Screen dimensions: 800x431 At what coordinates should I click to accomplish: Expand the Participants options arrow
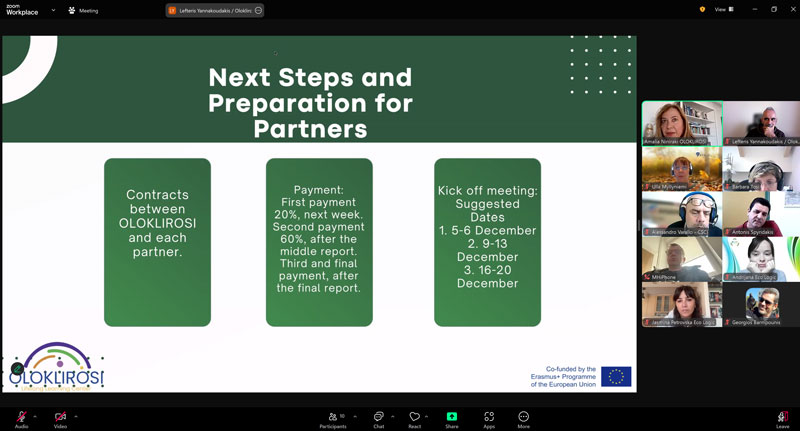pos(354,416)
